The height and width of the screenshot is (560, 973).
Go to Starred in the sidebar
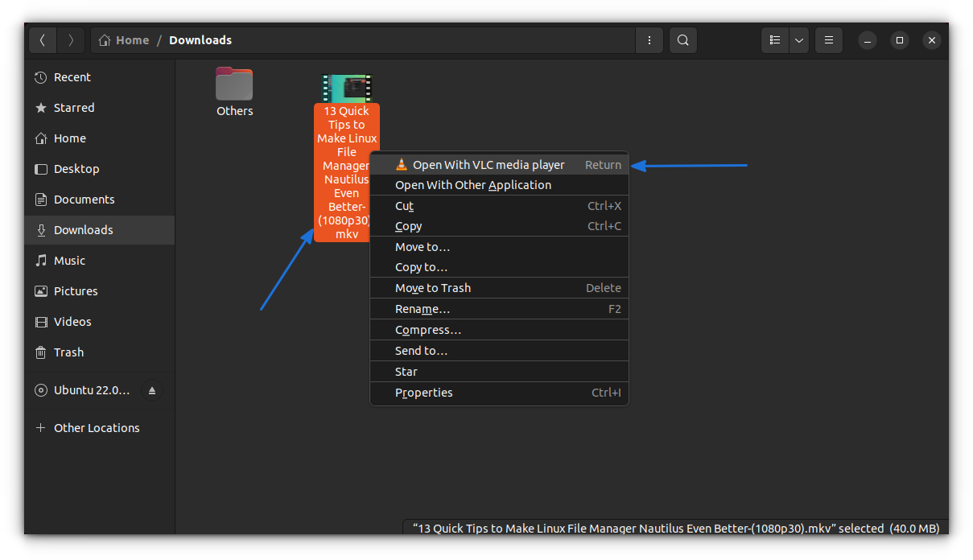pos(74,108)
